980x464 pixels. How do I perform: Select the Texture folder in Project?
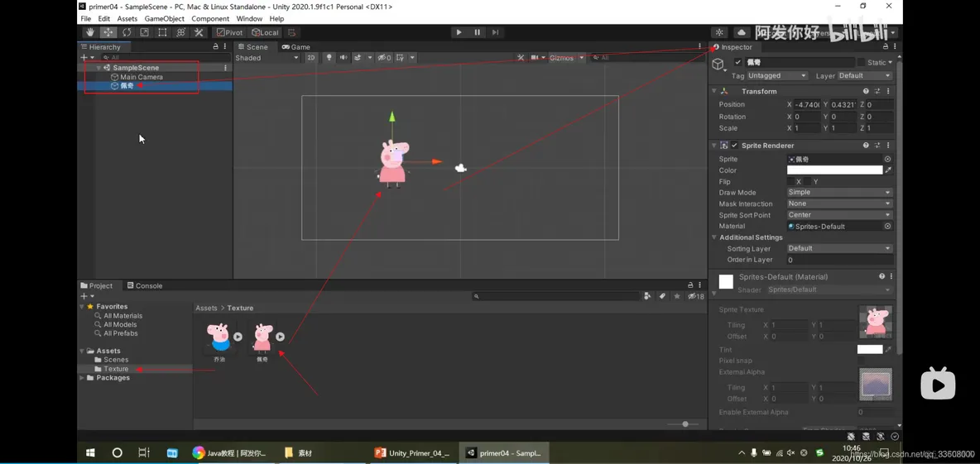pyautogui.click(x=116, y=368)
